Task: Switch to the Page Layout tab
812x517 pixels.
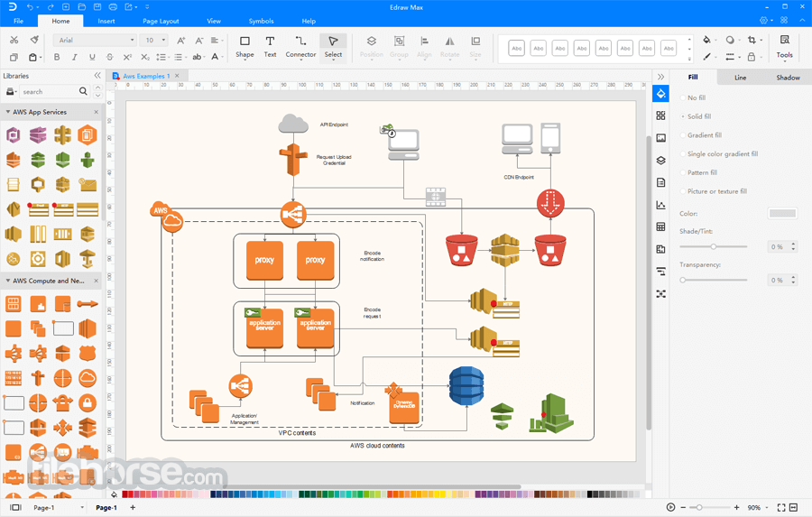Action: pyautogui.click(x=161, y=21)
